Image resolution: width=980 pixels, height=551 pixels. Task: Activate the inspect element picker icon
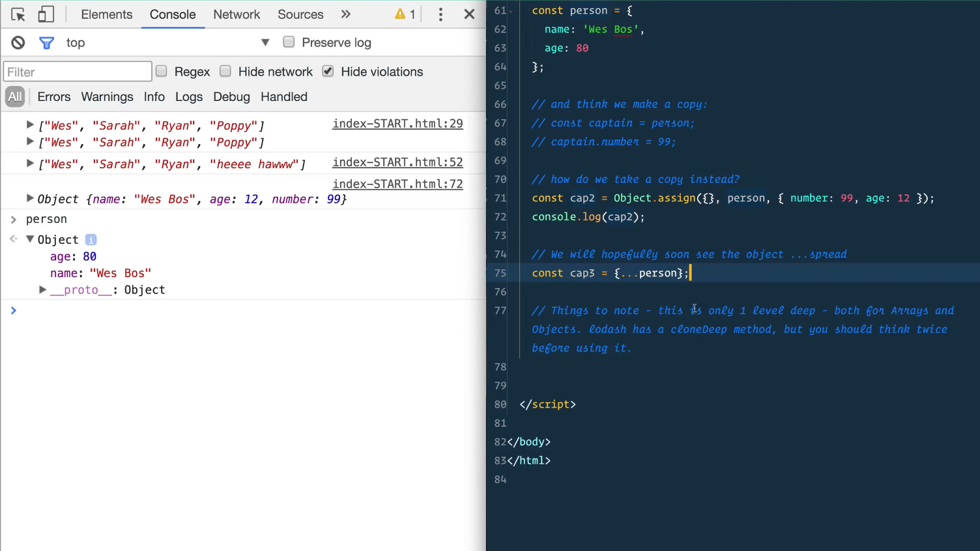coord(18,14)
